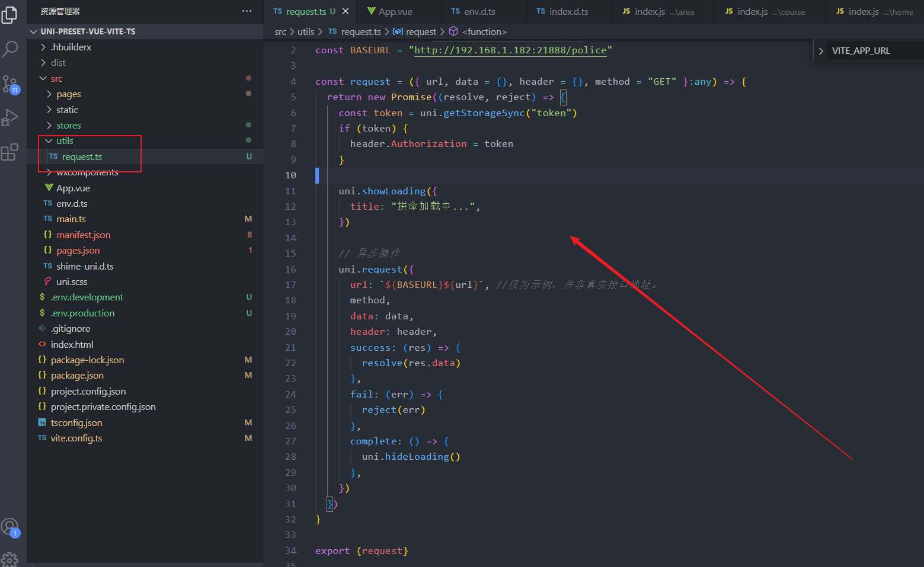Open the Explorer view icon
Screen dimensions: 924x567
coord(9,15)
